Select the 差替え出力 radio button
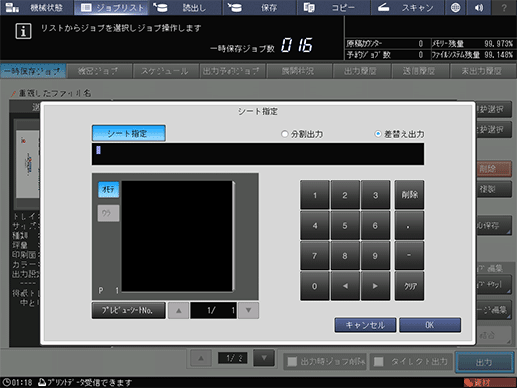The image size is (517, 388). [378, 134]
